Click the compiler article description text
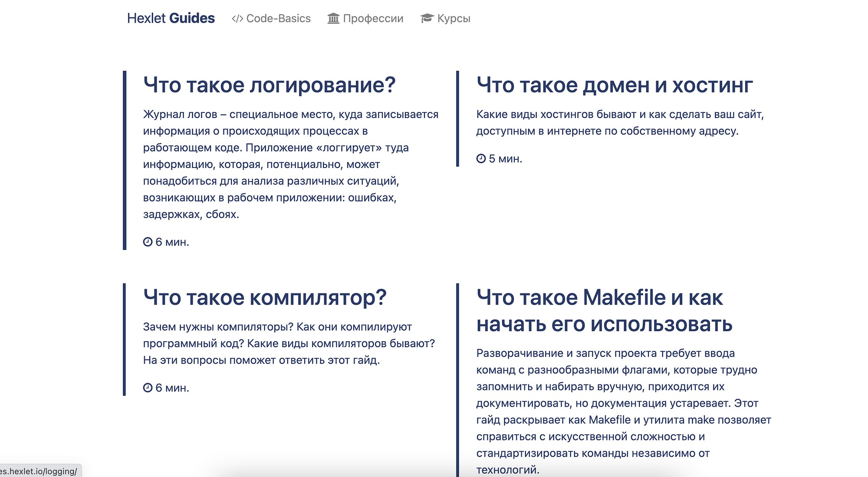868x477 pixels. point(289,343)
